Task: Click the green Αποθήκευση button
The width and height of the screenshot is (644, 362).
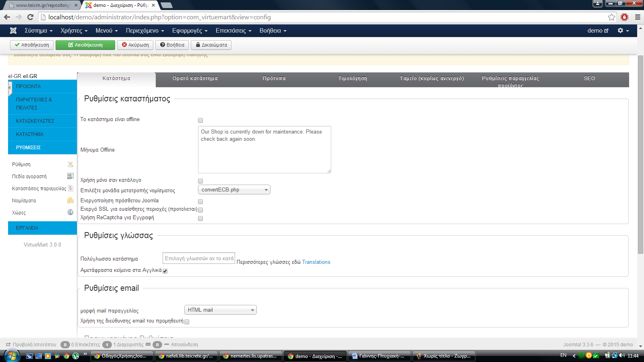Action: click(85, 45)
